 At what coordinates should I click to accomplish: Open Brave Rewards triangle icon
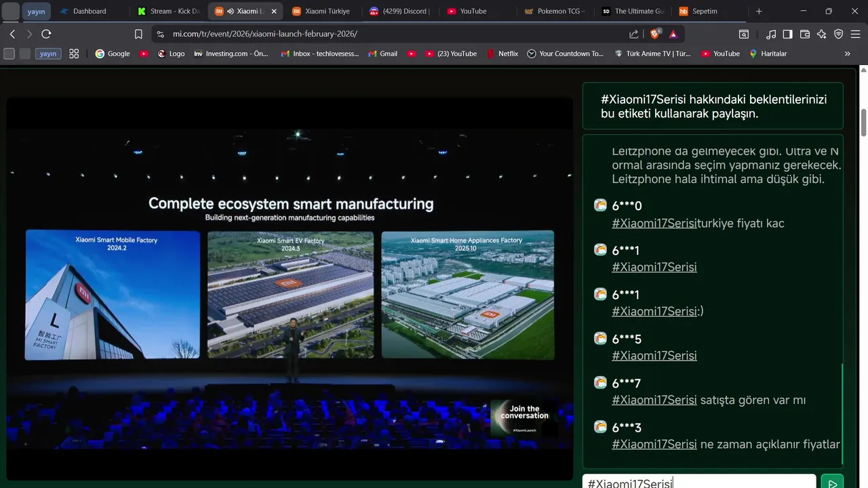click(673, 34)
